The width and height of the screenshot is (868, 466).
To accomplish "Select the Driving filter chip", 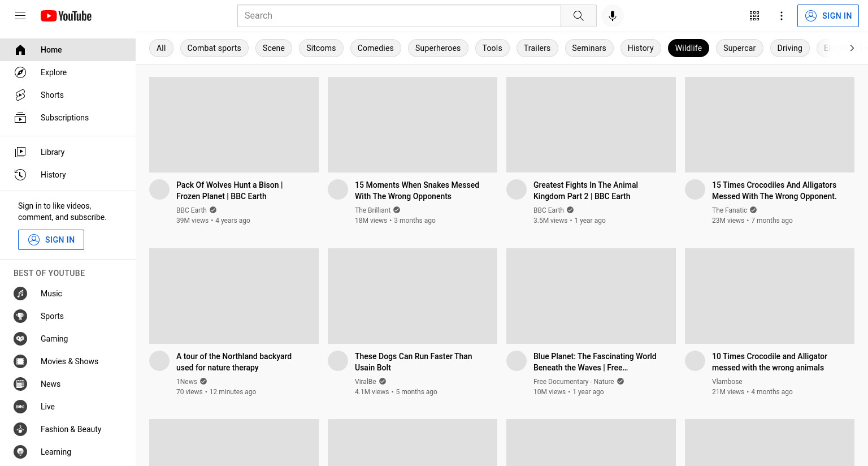I will tap(789, 48).
